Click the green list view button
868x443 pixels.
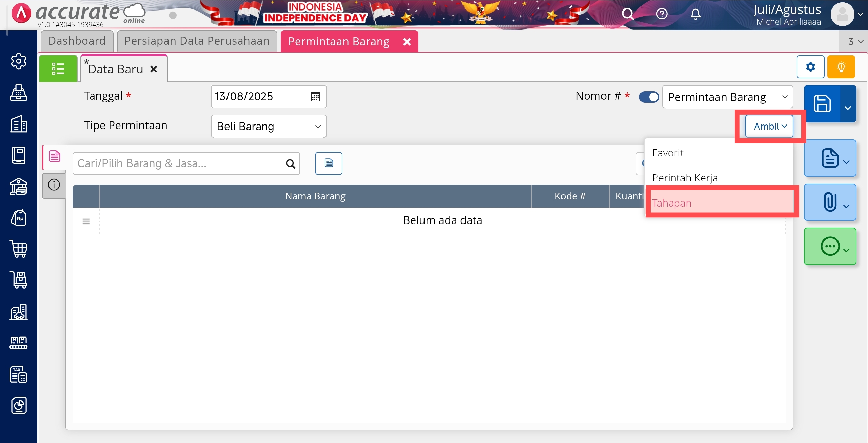(x=58, y=69)
